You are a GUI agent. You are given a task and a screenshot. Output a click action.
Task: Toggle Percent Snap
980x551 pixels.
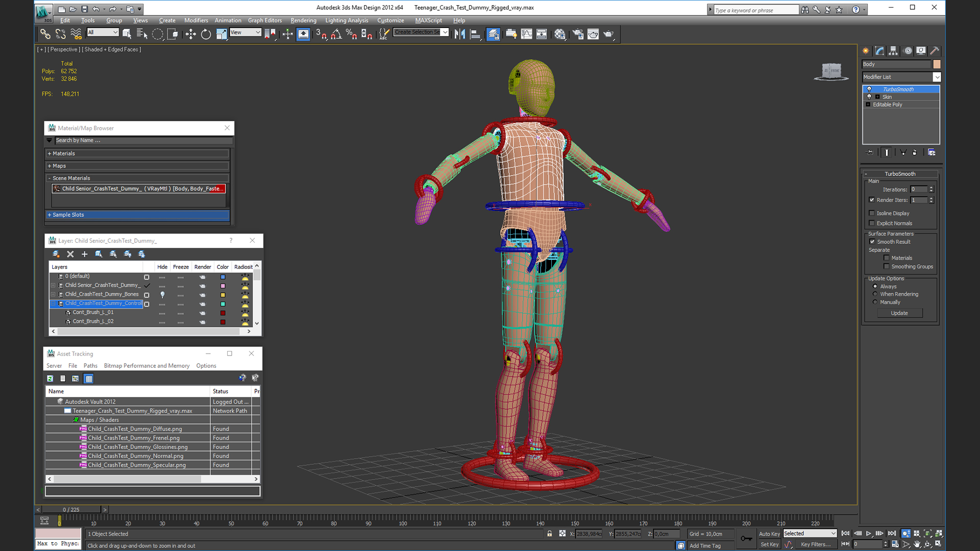coord(351,34)
